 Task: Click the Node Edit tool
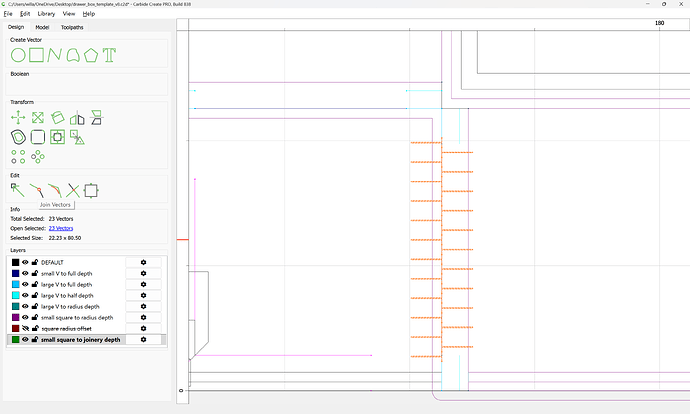(18, 189)
